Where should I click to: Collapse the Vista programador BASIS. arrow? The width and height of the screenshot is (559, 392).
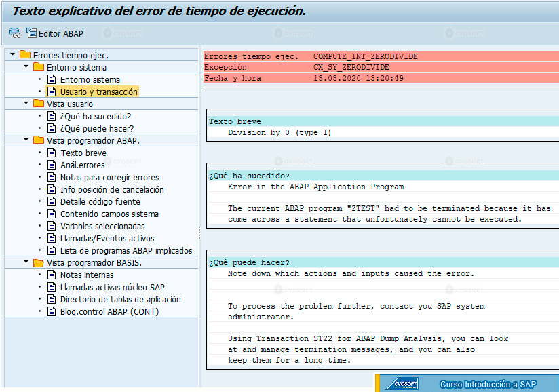click(26, 262)
